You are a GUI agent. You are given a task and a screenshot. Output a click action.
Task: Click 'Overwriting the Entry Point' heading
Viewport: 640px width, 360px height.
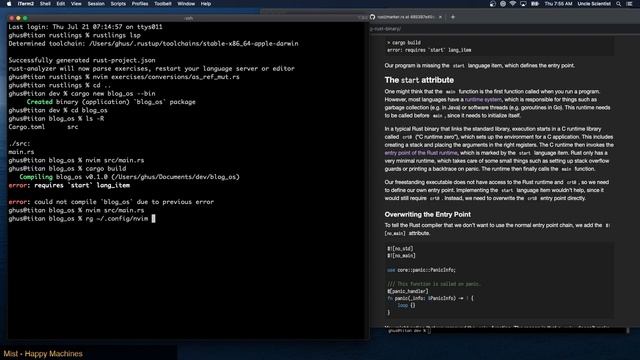pos(427,214)
